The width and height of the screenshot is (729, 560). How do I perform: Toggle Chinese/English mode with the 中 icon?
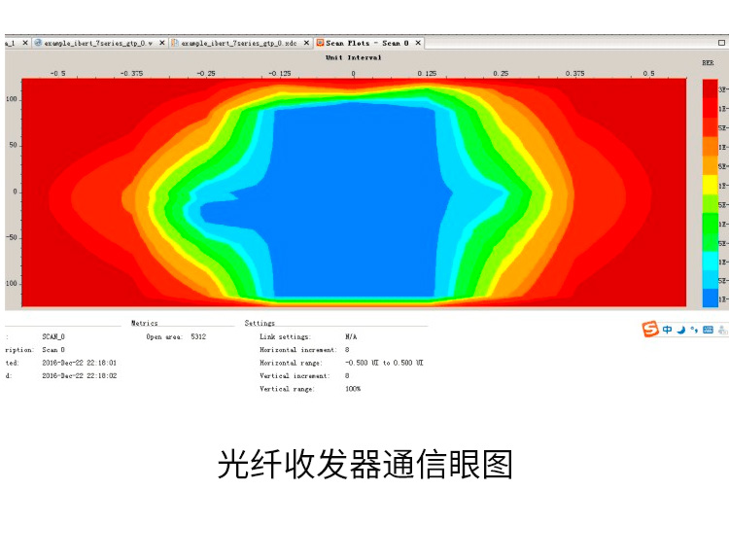[667, 330]
